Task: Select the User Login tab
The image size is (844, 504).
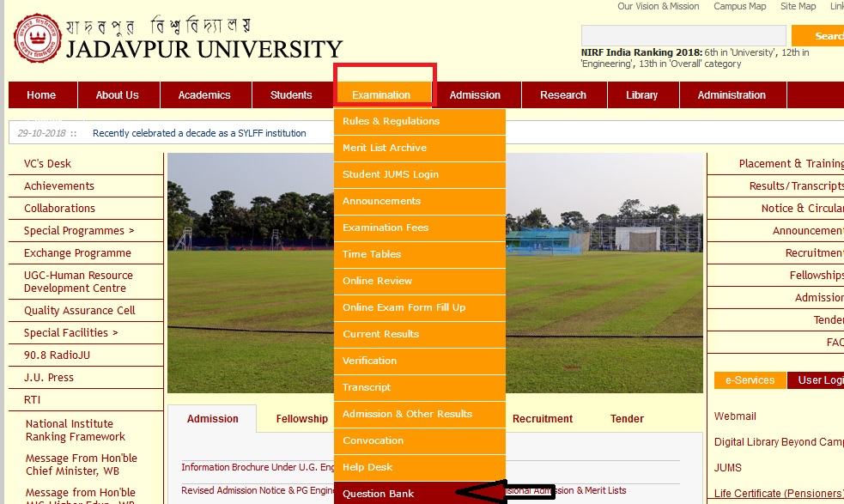Action: (x=816, y=380)
